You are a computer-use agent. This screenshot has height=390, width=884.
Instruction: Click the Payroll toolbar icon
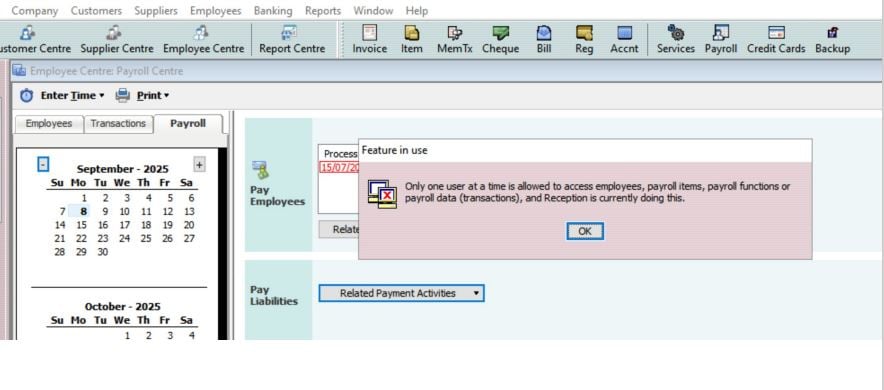click(721, 33)
